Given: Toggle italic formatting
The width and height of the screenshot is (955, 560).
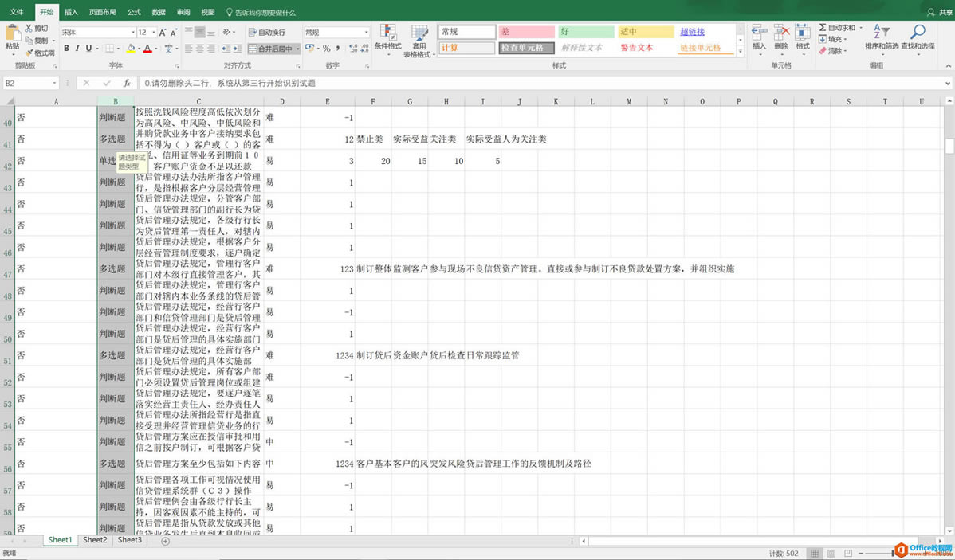Looking at the screenshot, I should click(77, 48).
